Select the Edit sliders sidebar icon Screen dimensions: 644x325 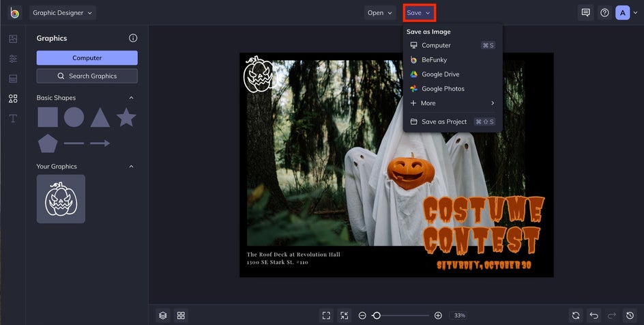[13, 59]
